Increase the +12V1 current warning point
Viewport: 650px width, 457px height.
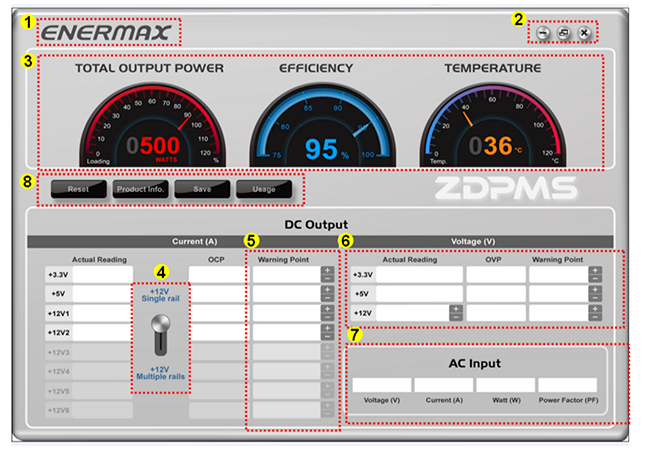[326, 308]
